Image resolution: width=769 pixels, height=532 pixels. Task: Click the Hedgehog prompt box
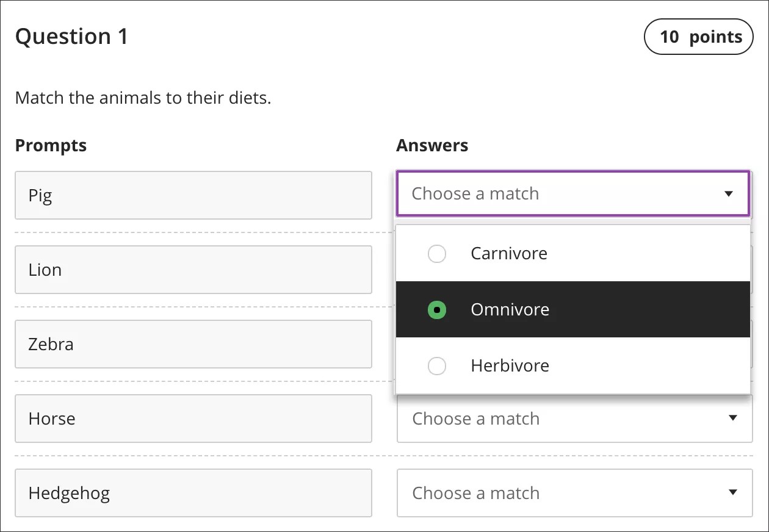(x=193, y=493)
